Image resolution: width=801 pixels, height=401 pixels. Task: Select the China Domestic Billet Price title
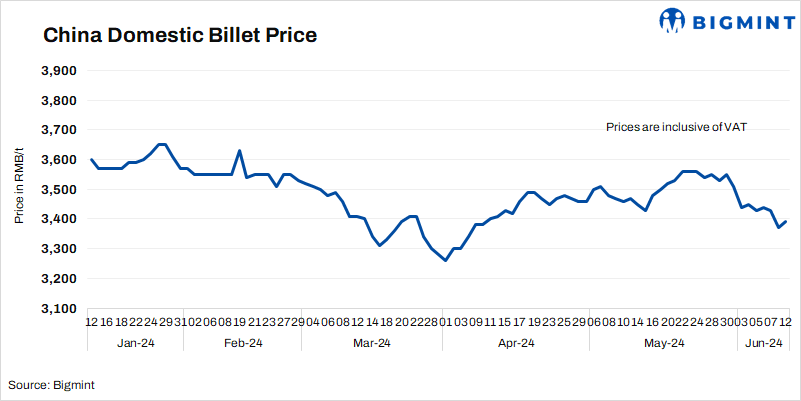[x=179, y=36]
